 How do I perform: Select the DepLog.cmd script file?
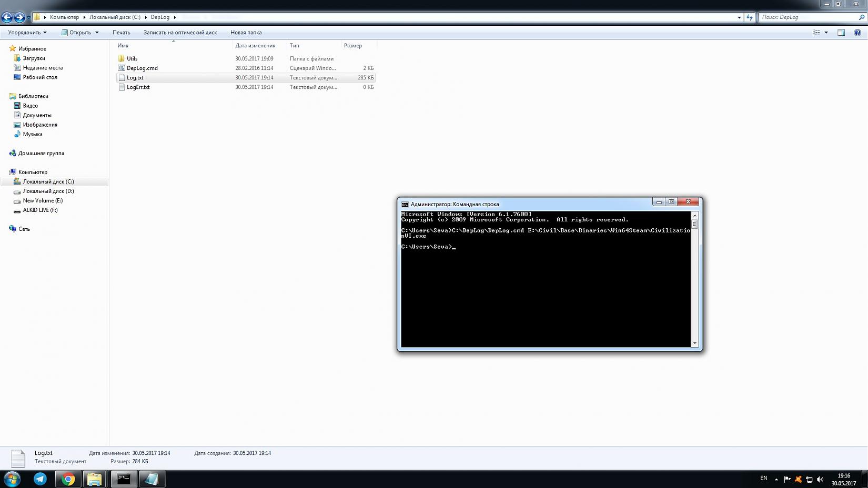(x=142, y=68)
